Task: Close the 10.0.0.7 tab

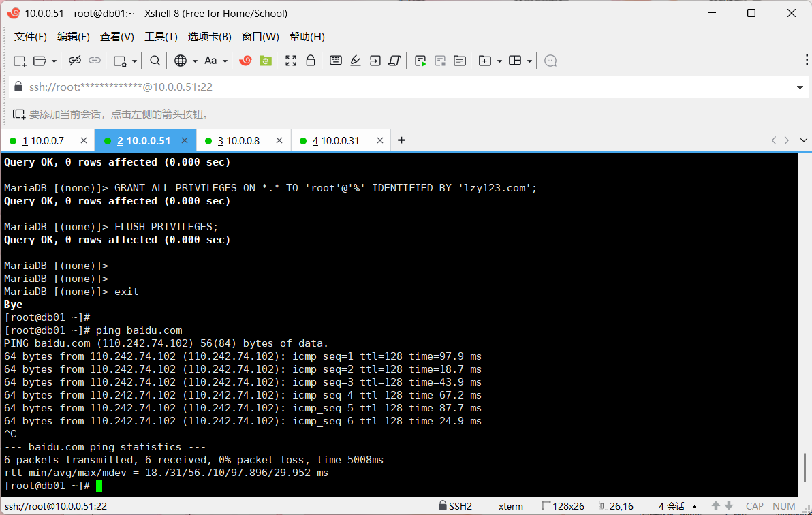Action: coord(84,140)
